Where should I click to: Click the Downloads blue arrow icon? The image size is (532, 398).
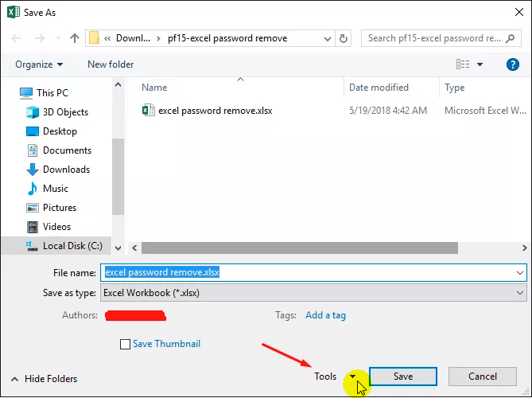click(33, 170)
